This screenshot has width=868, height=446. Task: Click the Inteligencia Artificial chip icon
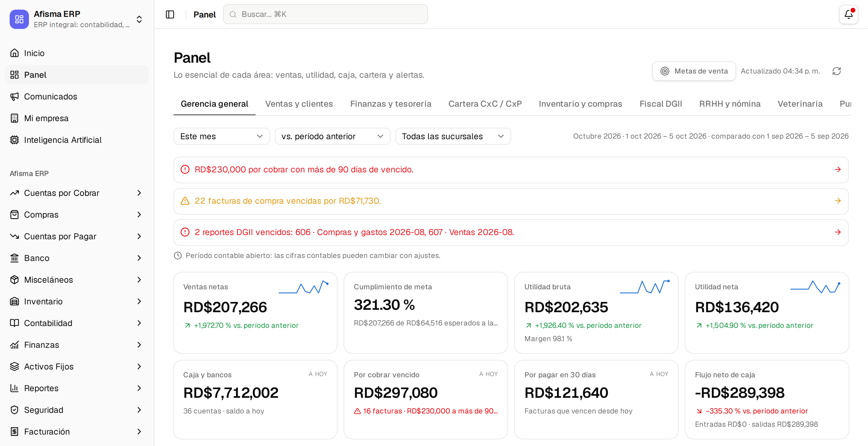(x=14, y=140)
